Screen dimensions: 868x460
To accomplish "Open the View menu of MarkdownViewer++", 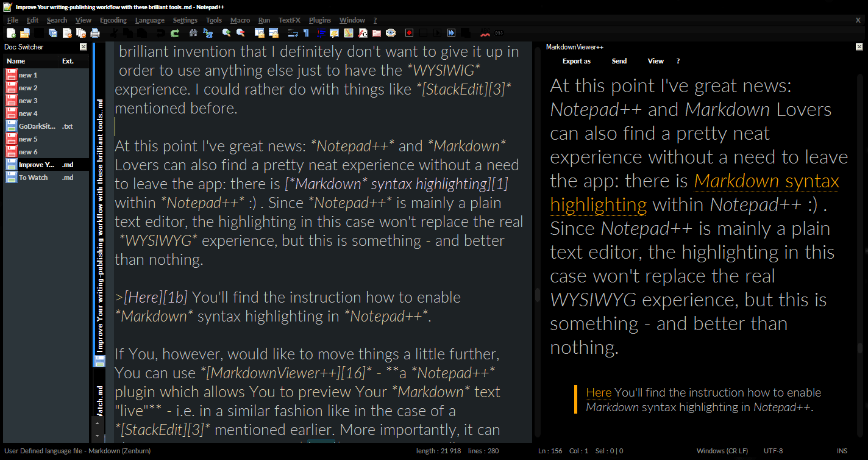I will click(x=655, y=60).
